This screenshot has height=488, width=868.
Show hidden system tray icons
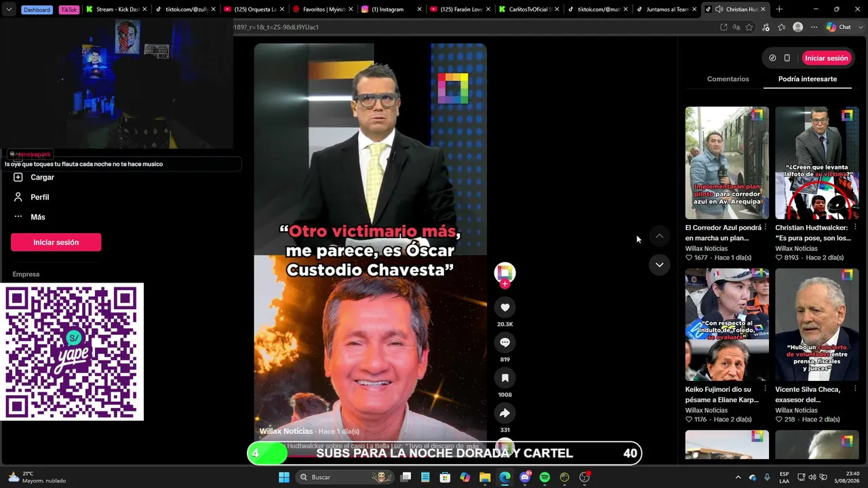point(738,477)
